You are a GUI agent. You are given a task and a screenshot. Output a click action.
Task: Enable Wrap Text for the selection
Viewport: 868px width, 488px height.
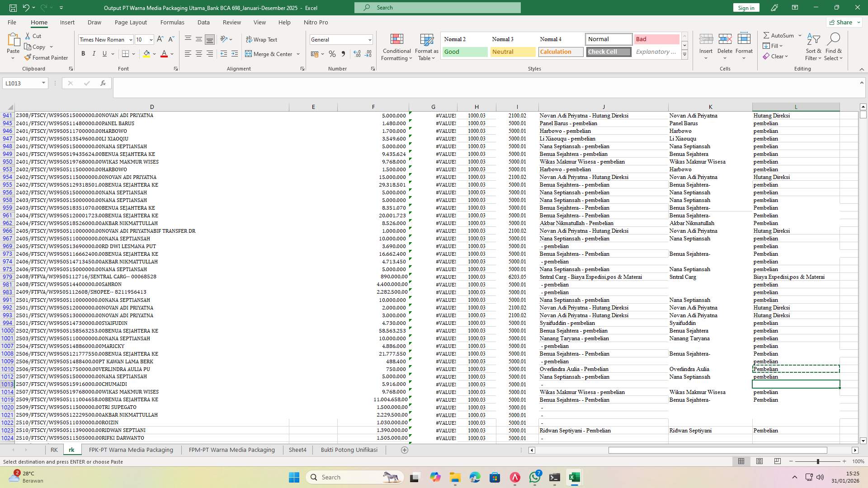pos(262,39)
